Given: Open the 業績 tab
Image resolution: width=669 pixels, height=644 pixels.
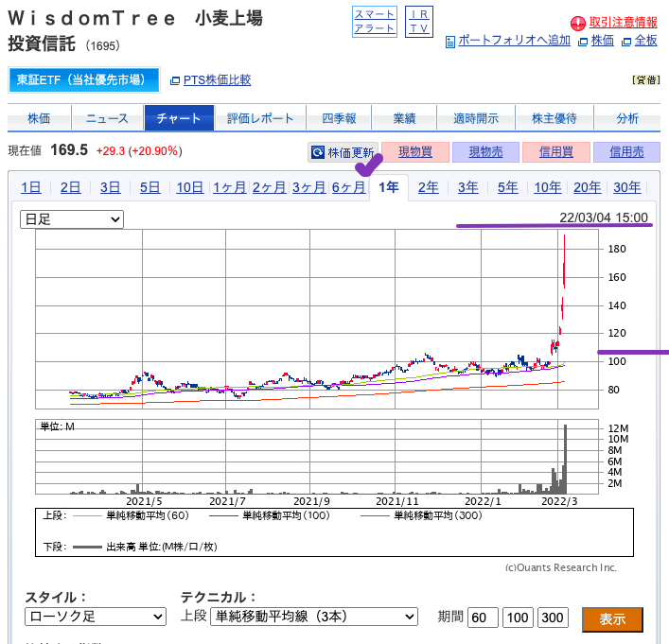Looking at the screenshot, I should tap(404, 118).
